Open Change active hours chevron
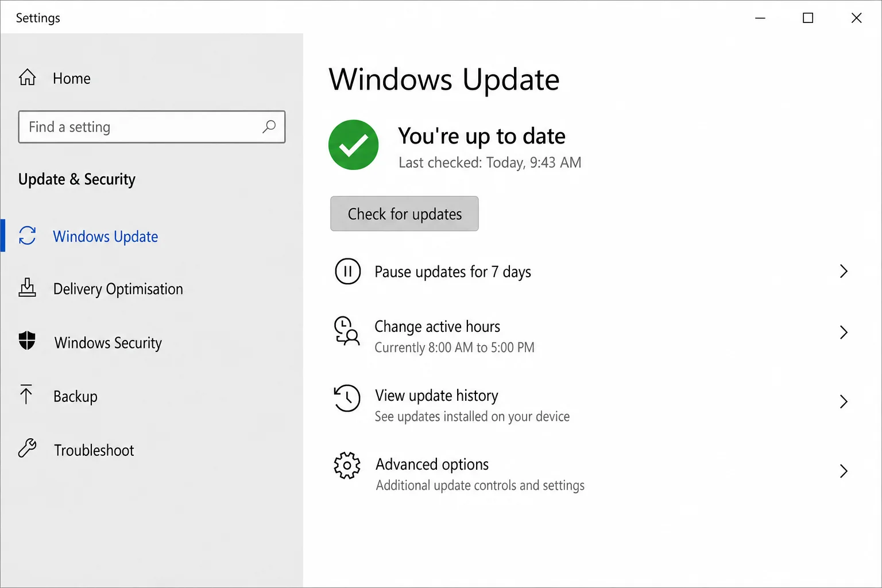 pos(844,332)
